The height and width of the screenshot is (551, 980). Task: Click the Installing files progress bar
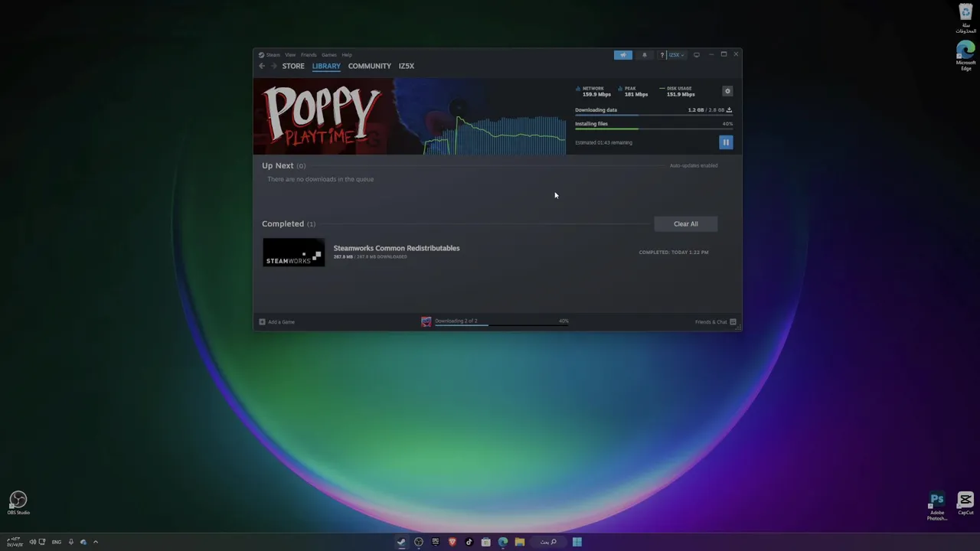pos(654,129)
